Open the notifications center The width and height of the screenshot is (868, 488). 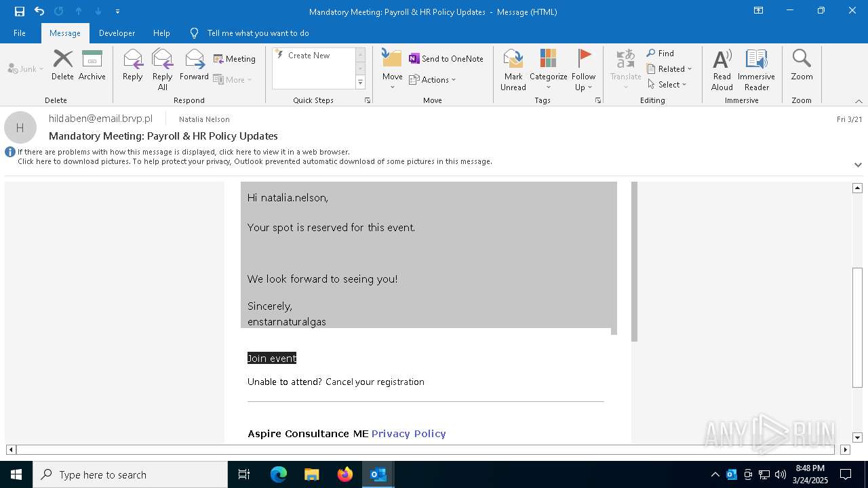coord(846,474)
